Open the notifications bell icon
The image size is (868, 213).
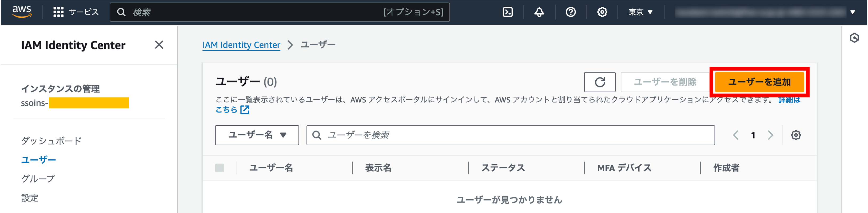[539, 12]
